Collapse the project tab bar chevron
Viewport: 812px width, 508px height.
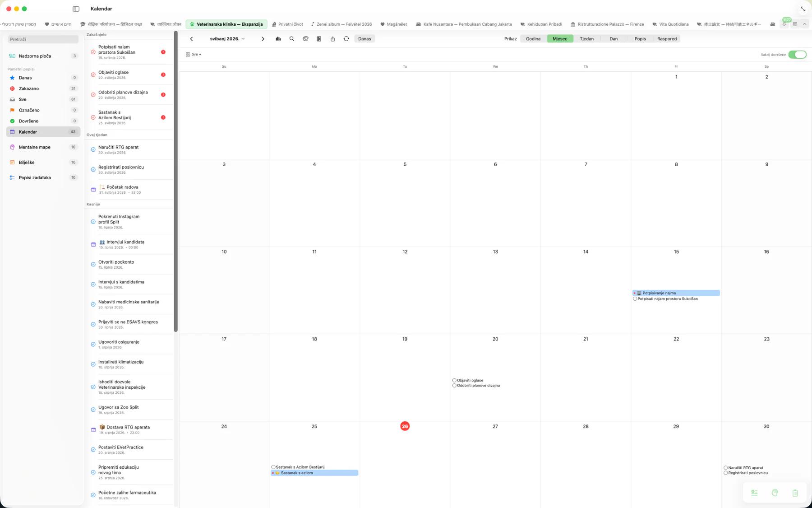[x=804, y=24]
